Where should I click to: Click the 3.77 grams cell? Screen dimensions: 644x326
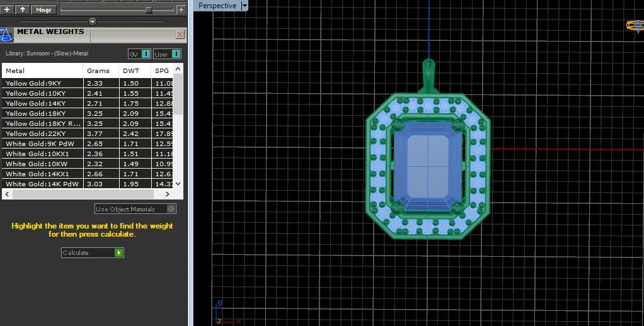(101, 133)
